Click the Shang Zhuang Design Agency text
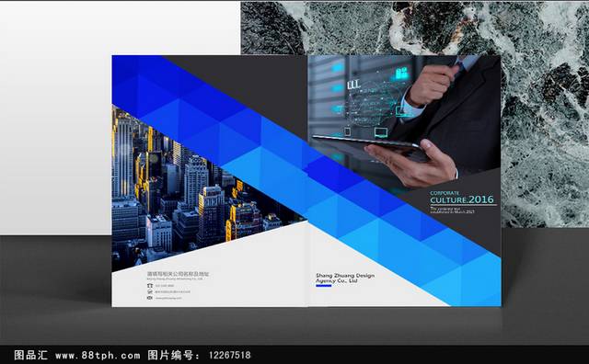Screen dimensions: 589x364 [345, 279]
